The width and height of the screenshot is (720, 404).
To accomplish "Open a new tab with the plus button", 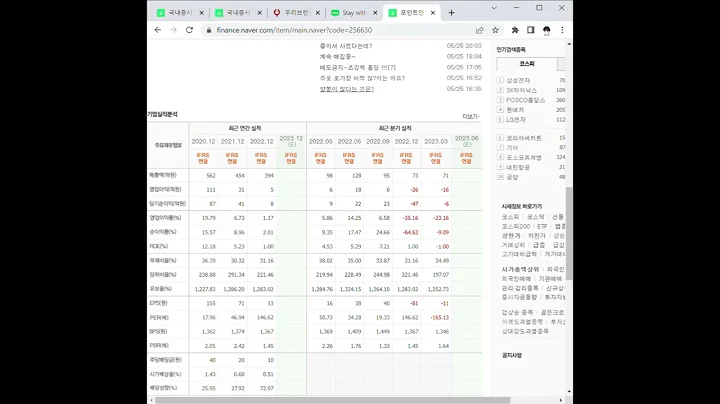I will [451, 13].
